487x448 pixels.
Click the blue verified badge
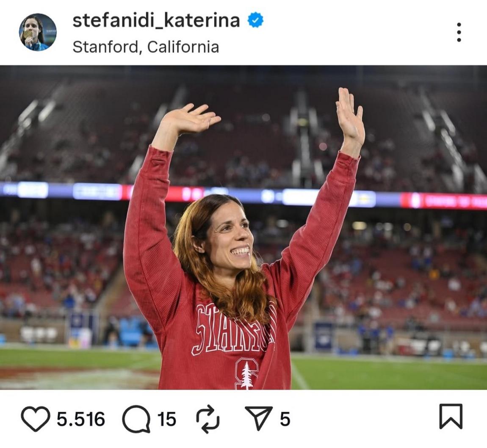click(255, 20)
